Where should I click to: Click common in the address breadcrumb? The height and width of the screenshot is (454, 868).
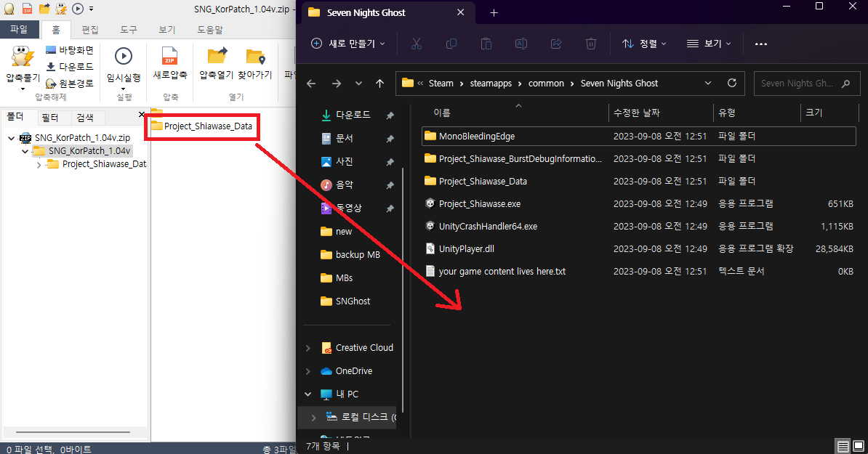[x=546, y=84]
